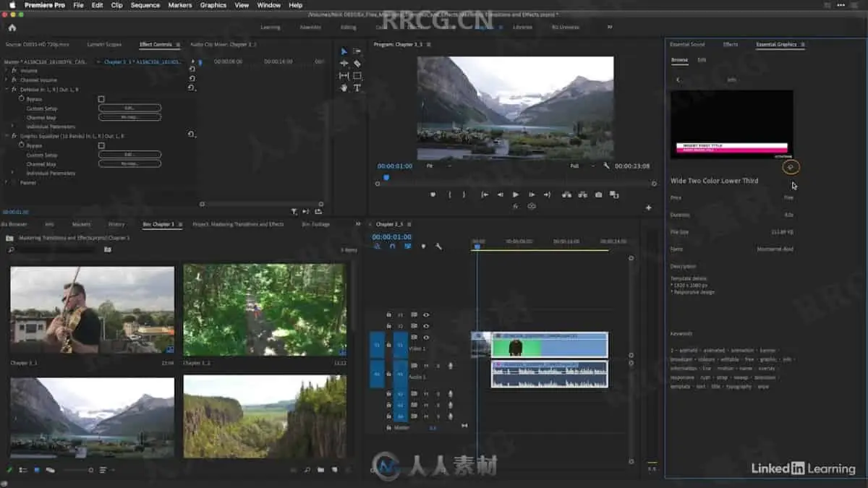Select the Type tool in the tools panel

357,87
